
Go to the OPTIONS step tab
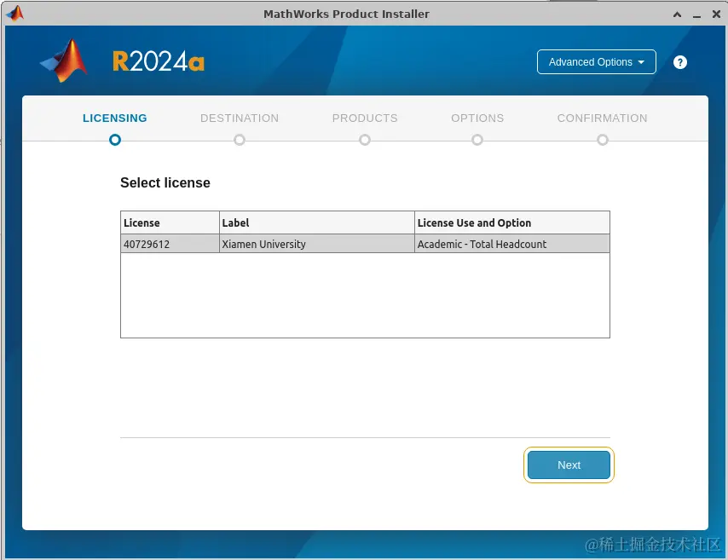point(477,118)
